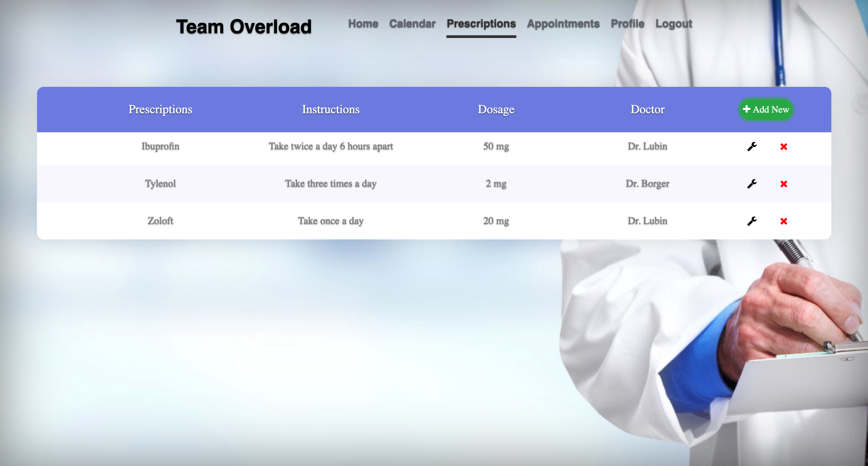Screen dimensions: 868x466
Task: Click the Dosage column header
Action: [496, 109]
